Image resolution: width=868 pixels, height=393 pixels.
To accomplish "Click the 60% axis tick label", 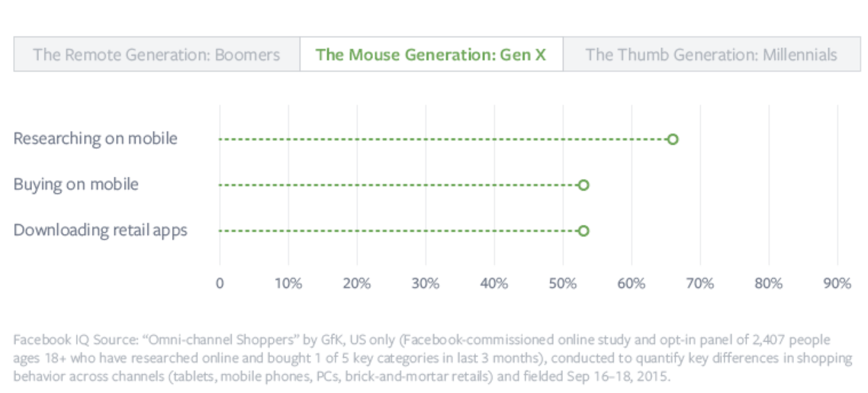I will click(632, 283).
